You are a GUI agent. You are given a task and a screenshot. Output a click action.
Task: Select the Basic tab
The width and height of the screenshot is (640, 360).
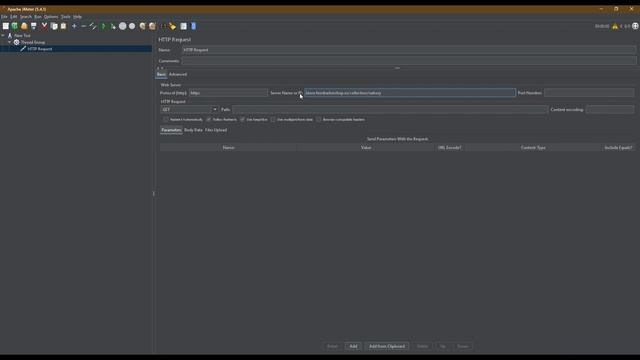pyautogui.click(x=161, y=74)
